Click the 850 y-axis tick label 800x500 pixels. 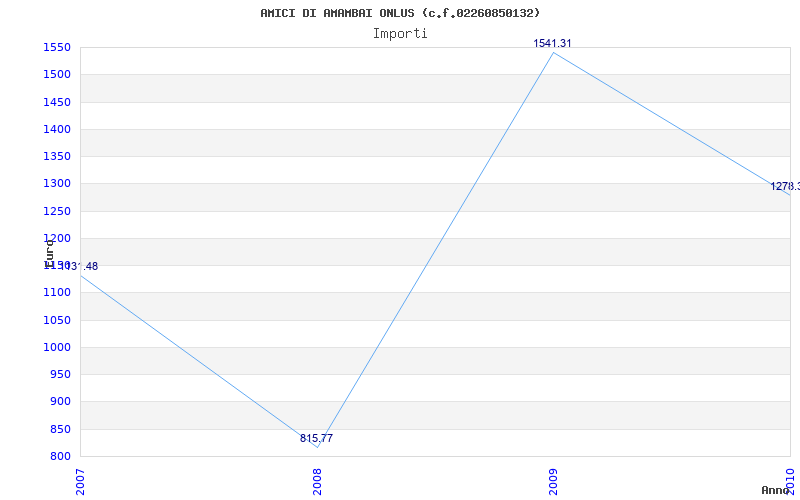tap(60, 429)
